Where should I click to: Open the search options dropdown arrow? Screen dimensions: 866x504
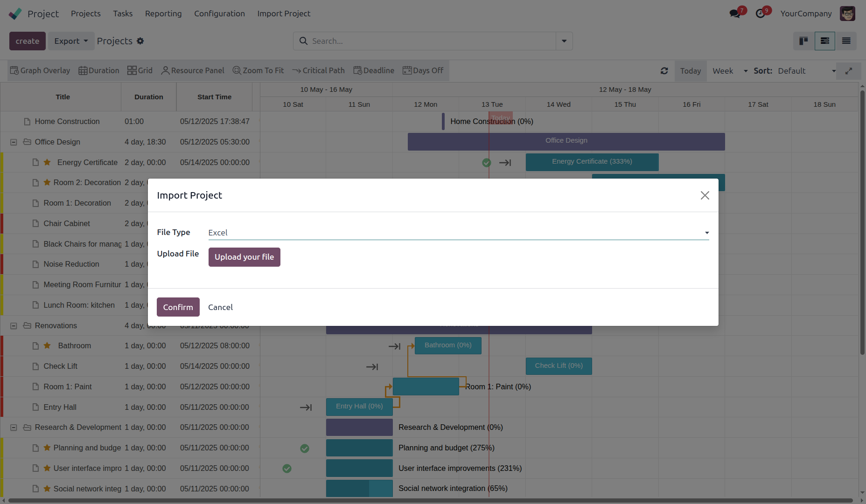(564, 41)
